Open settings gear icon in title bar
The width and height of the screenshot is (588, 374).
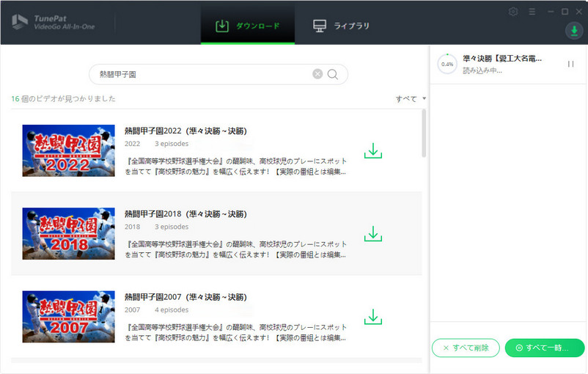[513, 12]
